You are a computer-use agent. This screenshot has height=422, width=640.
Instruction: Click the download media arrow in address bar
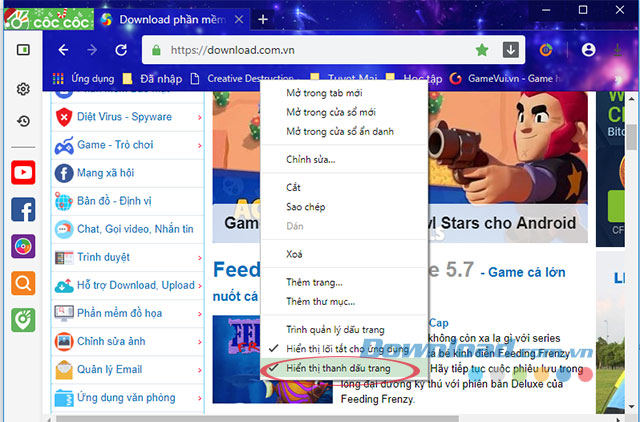[511, 50]
